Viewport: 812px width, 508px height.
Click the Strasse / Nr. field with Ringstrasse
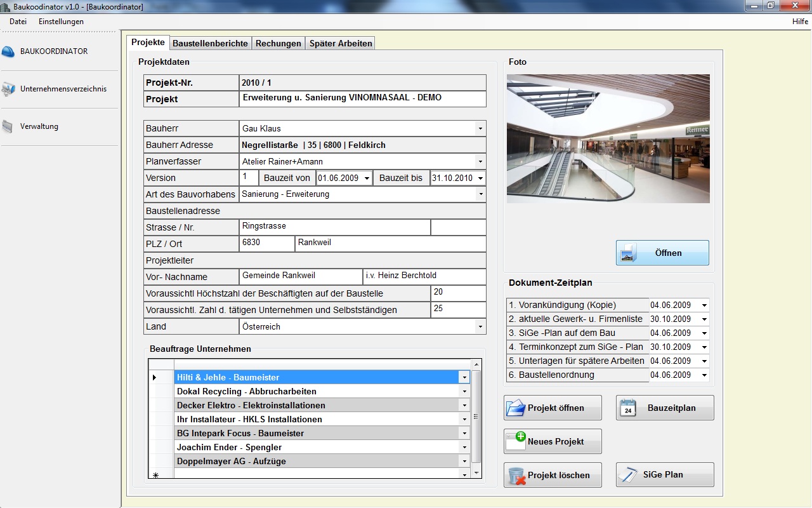[334, 227]
